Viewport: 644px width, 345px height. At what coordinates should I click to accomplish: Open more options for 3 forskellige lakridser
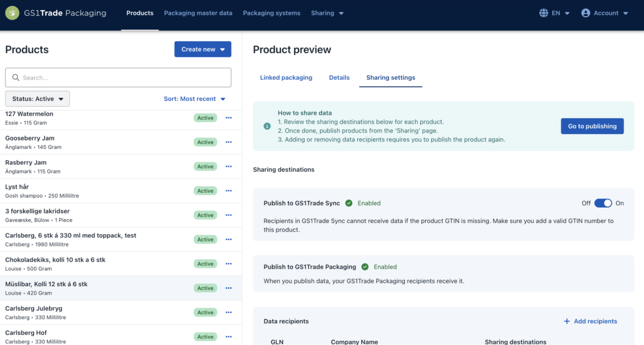[228, 215]
